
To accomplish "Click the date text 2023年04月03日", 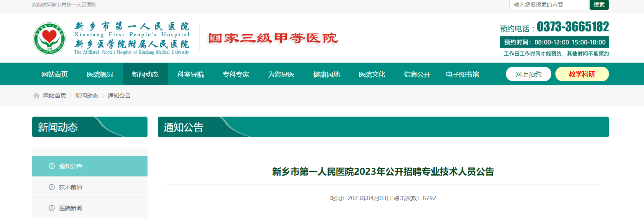I will tap(370, 198).
